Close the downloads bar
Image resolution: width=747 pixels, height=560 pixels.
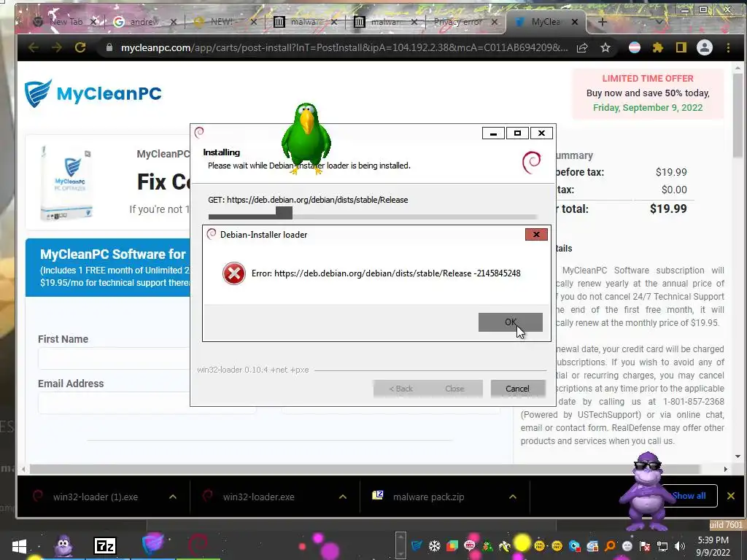click(x=731, y=496)
